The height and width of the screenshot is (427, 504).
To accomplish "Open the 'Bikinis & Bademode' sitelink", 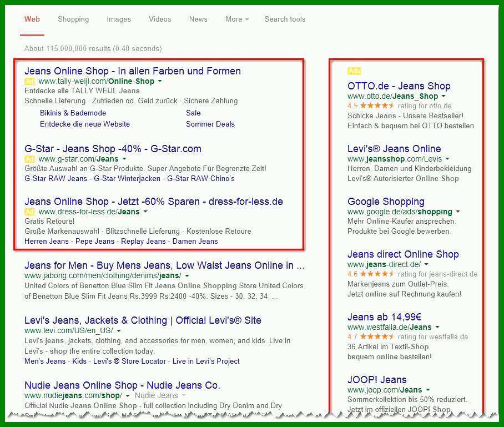I will point(73,113).
